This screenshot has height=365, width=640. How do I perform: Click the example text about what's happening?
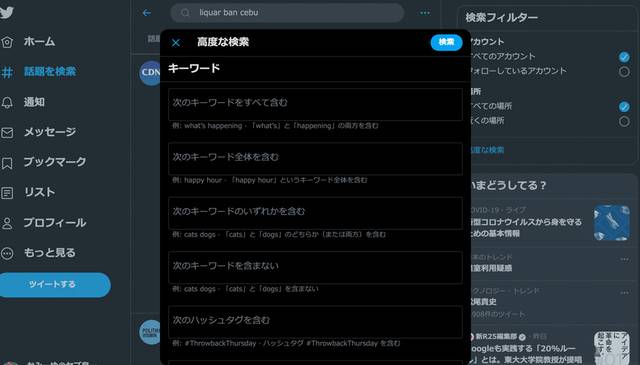click(275, 126)
